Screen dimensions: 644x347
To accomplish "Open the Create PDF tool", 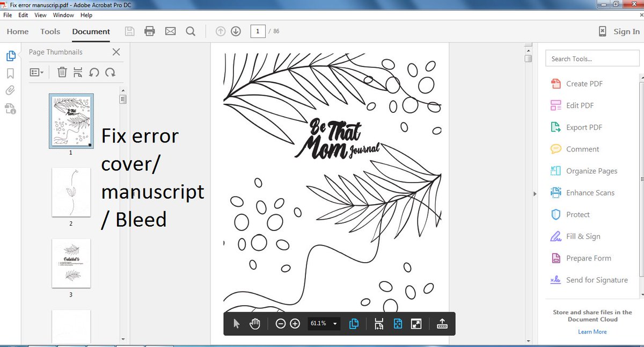I will click(x=577, y=84).
